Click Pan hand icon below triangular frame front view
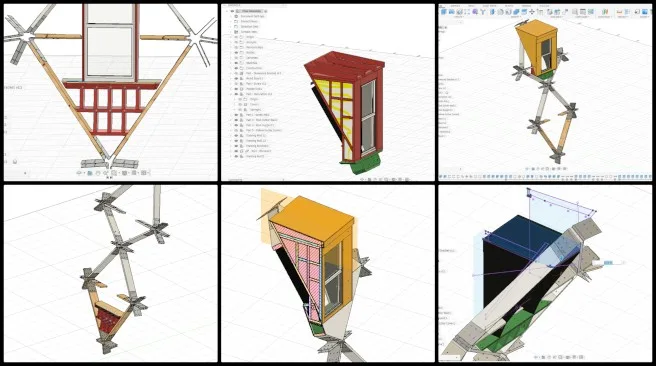656x366 pixels. 98,173
